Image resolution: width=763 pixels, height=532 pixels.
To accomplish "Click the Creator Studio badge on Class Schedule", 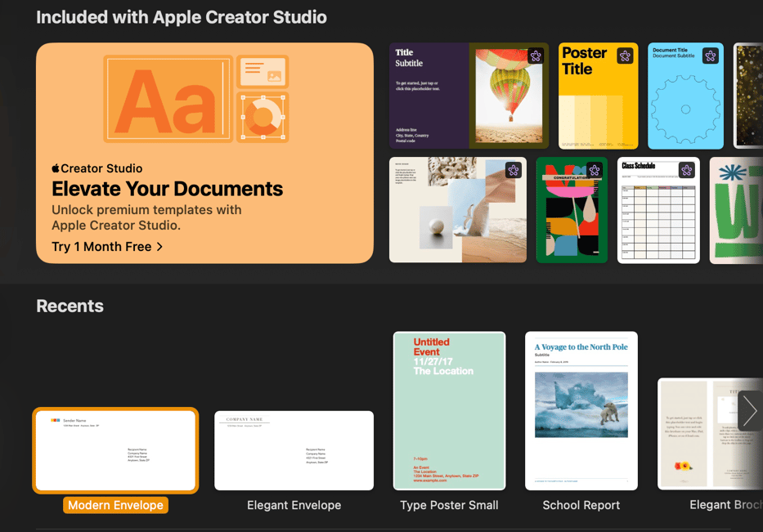I will (x=687, y=170).
